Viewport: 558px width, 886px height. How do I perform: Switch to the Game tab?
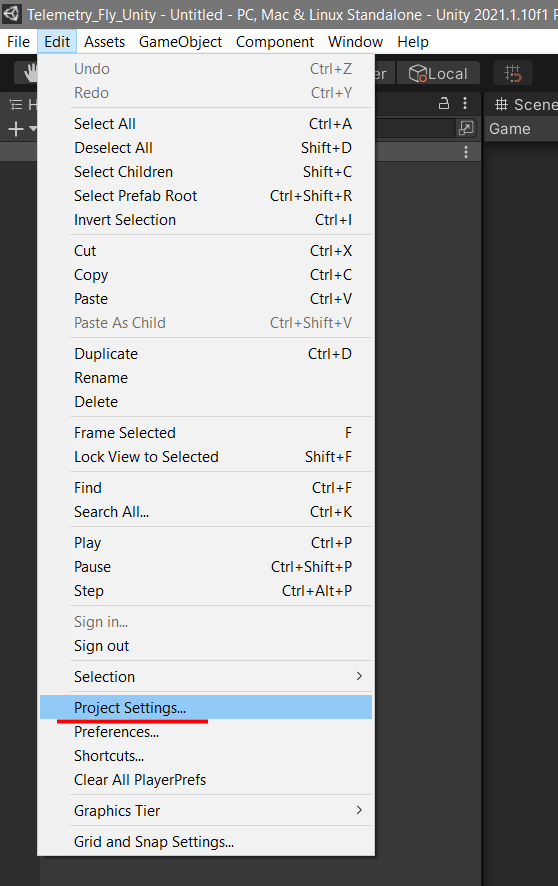[x=509, y=129]
